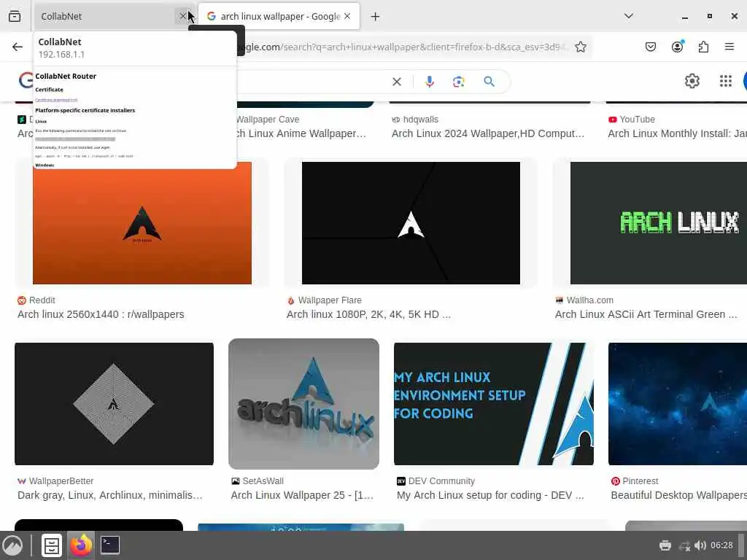
Task: Launch the terminal from taskbar
Action: tap(110, 545)
